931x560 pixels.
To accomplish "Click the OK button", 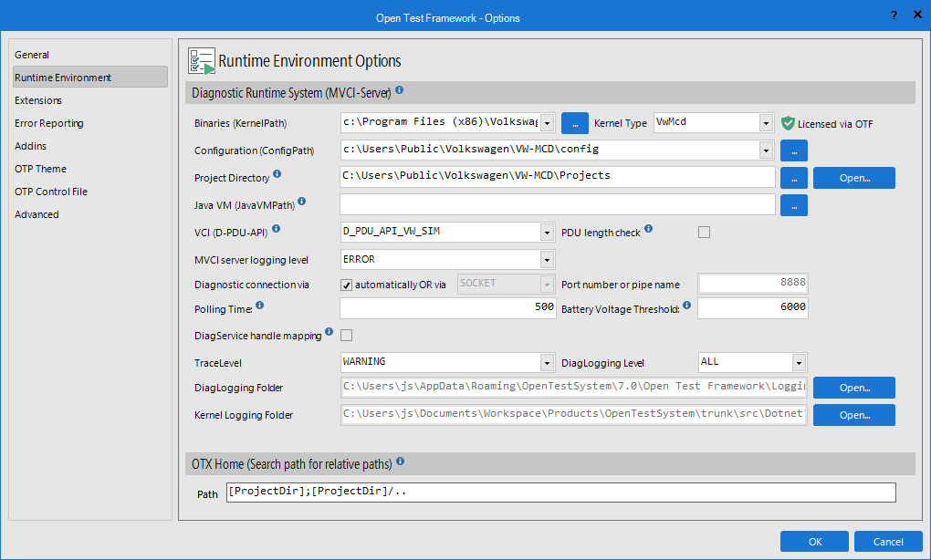I will [813, 541].
